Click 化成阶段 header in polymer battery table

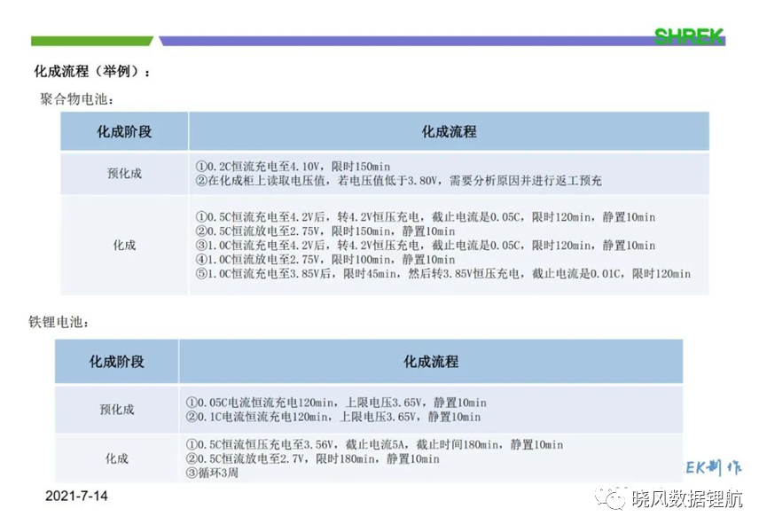pos(124,131)
